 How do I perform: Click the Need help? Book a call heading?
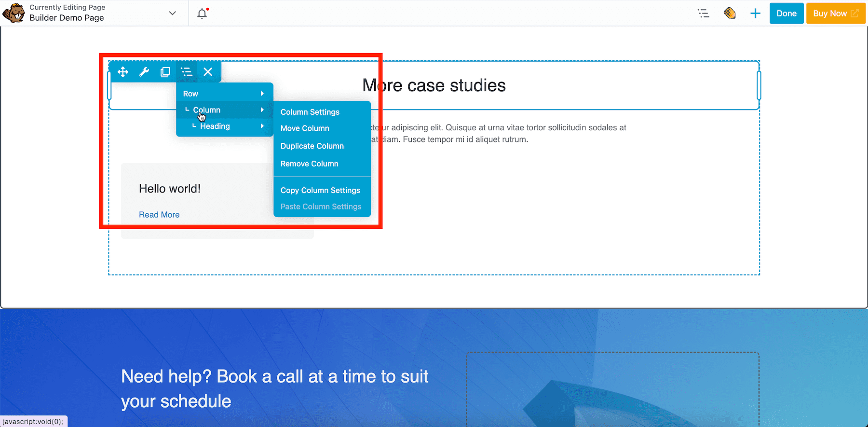click(274, 389)
